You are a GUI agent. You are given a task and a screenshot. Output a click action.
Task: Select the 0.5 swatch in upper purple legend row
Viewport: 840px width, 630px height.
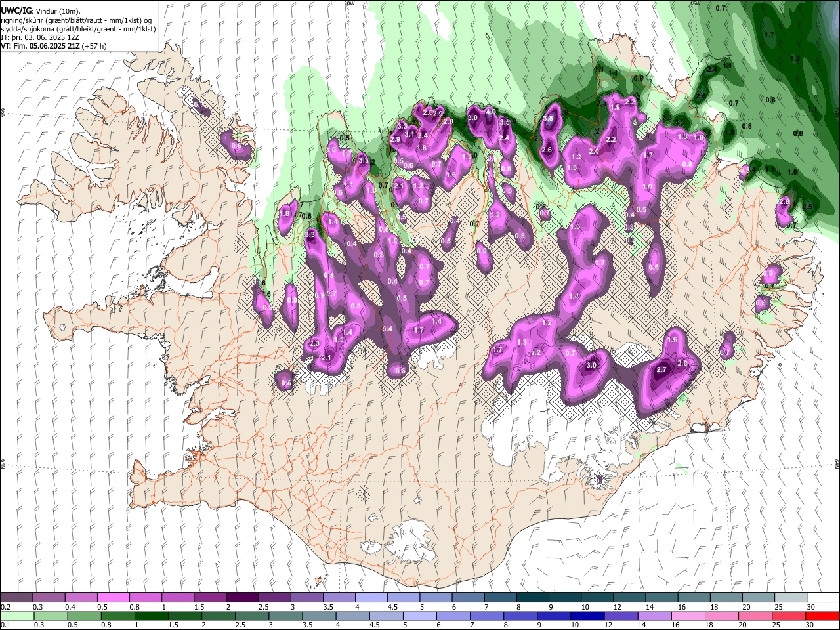(113, 598)
